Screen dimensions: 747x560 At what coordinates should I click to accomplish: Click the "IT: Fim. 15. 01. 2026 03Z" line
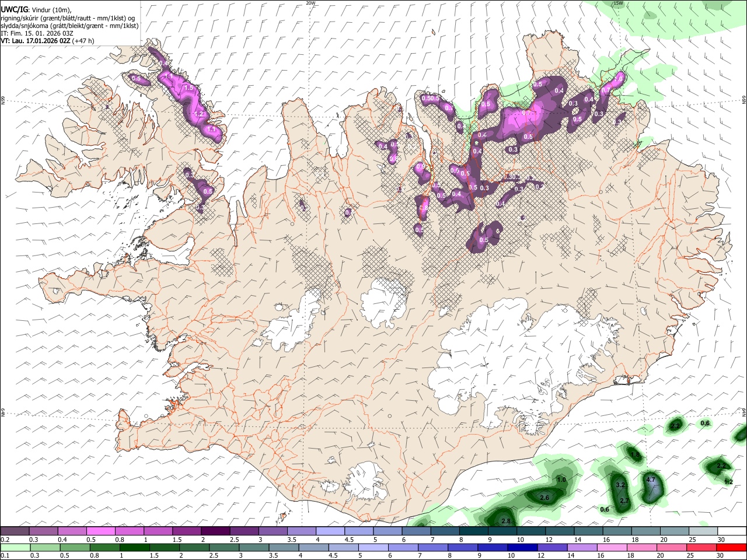pos(37,33)
